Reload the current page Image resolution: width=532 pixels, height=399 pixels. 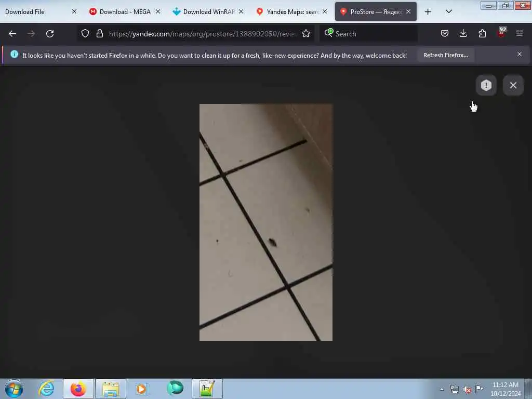[x=50, y=34]
